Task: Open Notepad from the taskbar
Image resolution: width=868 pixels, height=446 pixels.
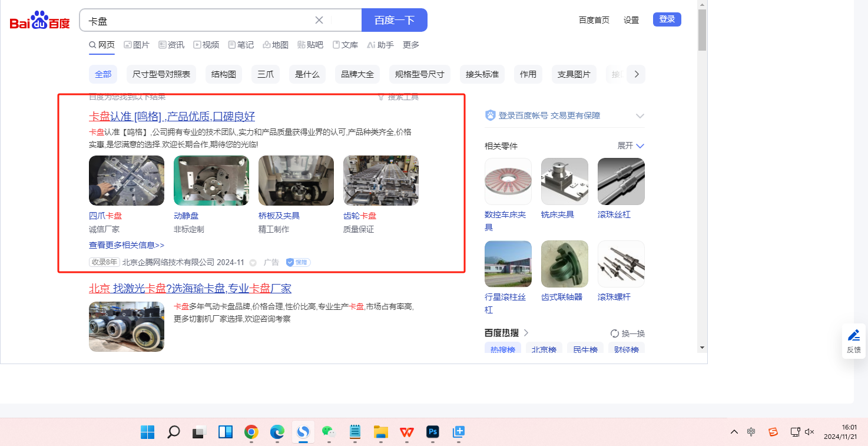Action: pyautogui.click(x=355, y=432)
